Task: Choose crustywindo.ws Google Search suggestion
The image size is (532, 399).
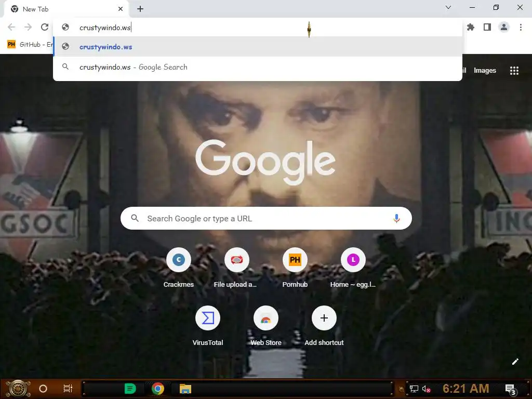Action: [258, 67]
